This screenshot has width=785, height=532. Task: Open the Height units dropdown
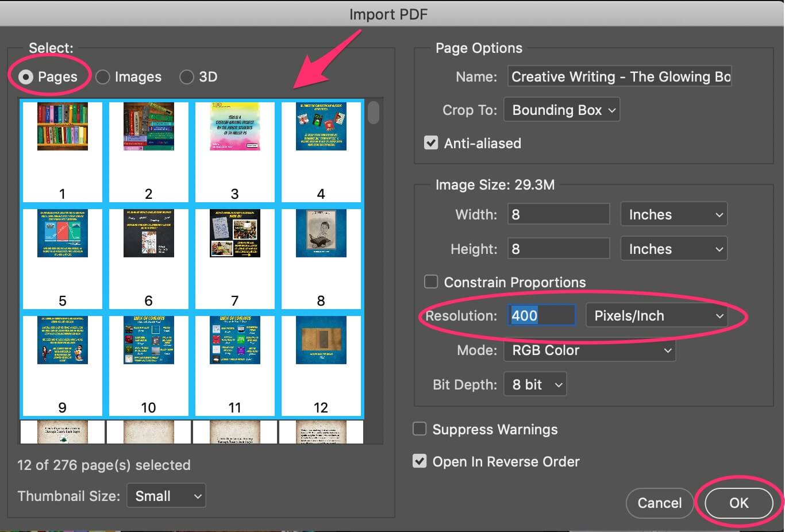pyautogui.click(x=674, y=248)
